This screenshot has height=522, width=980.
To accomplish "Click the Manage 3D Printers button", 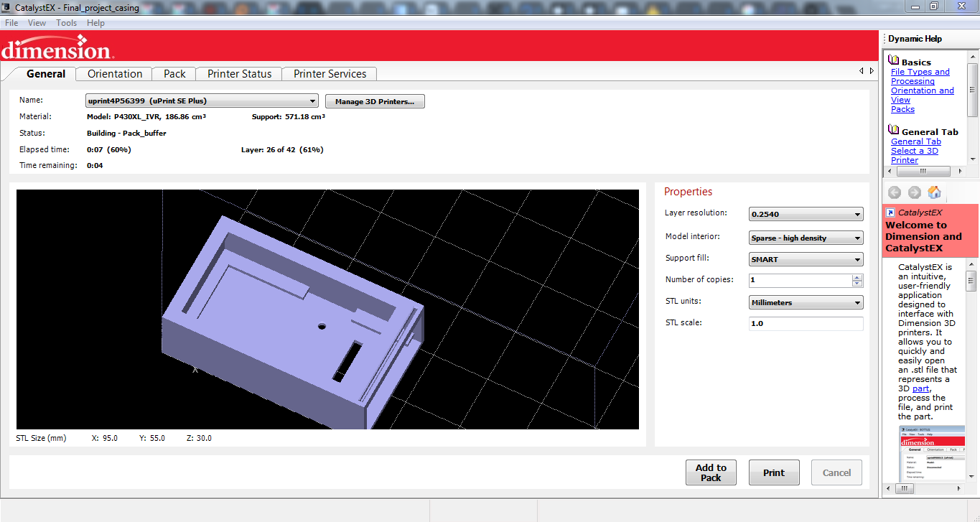I will coord(375,101).
